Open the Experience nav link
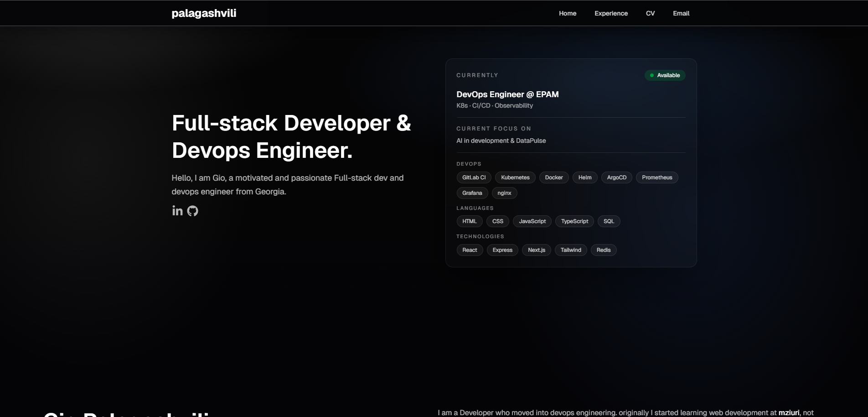Screen dimensions: 868x417 [x=611, y=13]
